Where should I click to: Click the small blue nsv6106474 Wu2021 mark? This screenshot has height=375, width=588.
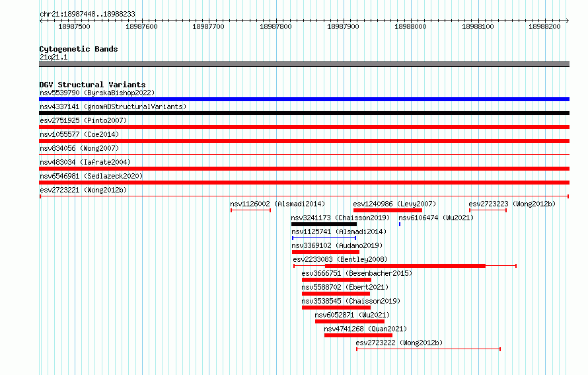tap(400, 224)
